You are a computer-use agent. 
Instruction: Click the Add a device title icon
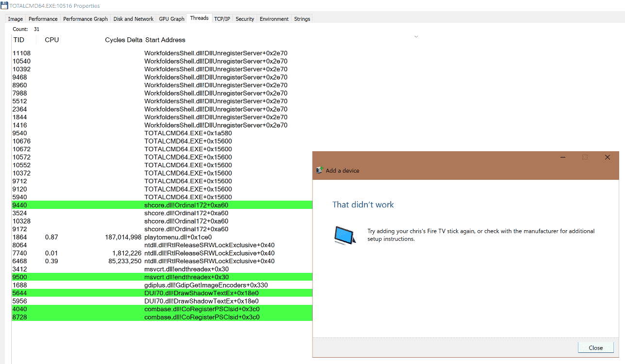(319, 170)
